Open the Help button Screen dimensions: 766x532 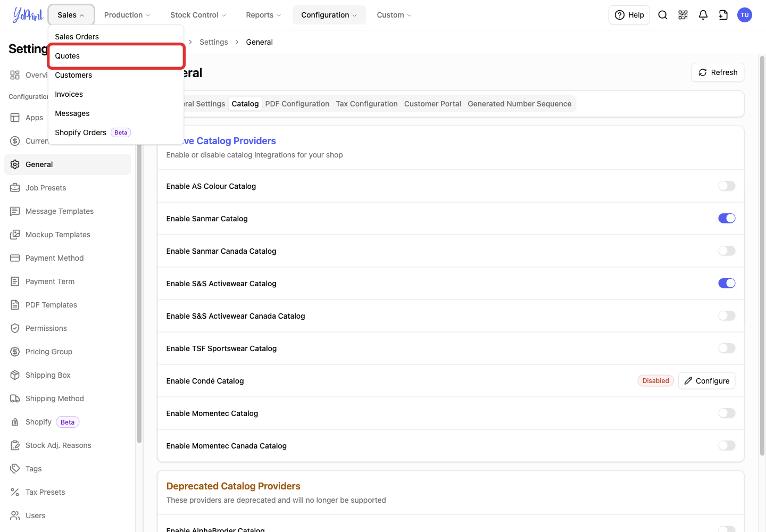[x=629, y=15]
